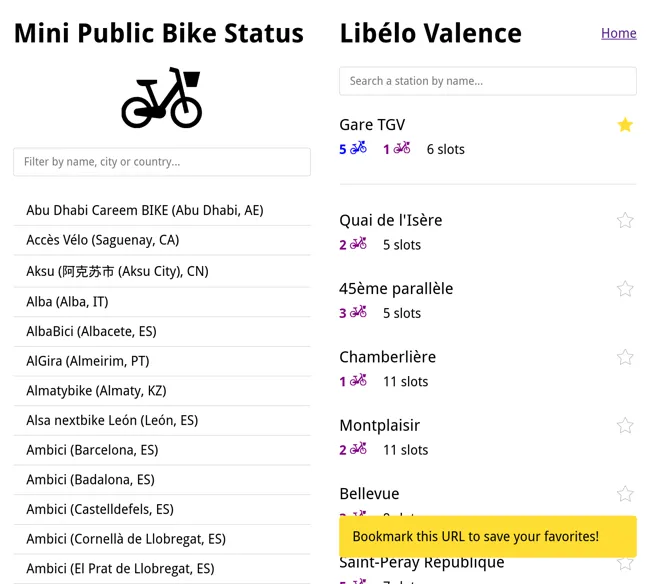The width and height of the screenshot is (650, 584).
Task: Open Abu Dhabi Careem BIKE network
Action: tap(162, 211)
